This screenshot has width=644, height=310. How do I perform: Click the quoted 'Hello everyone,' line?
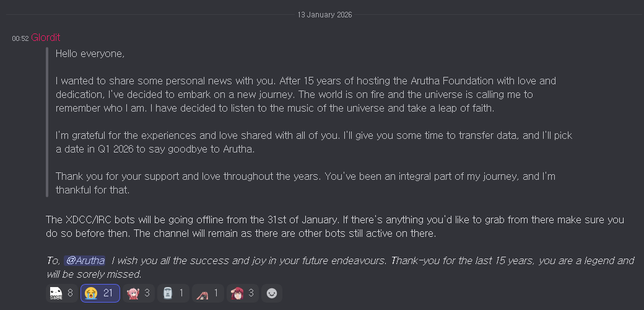tap(90, 54)
